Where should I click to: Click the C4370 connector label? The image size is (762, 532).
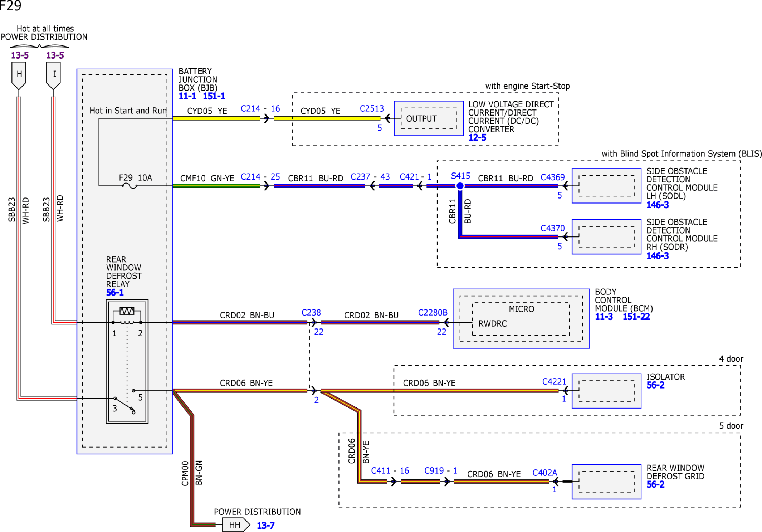point(552,228)
